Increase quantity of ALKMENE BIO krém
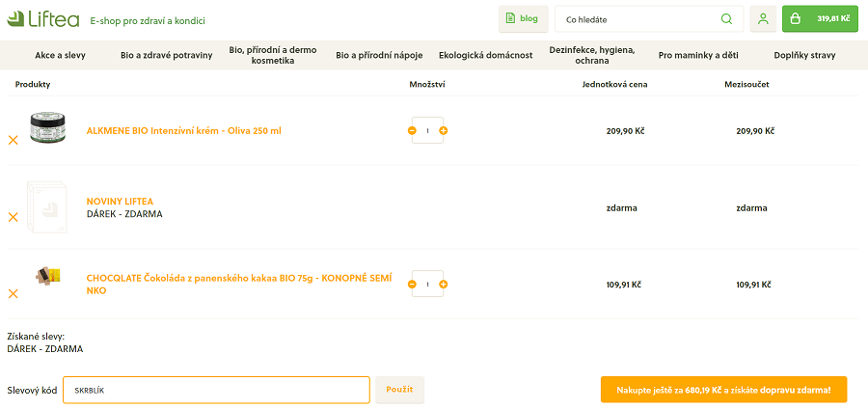 [x=444, y=130]
